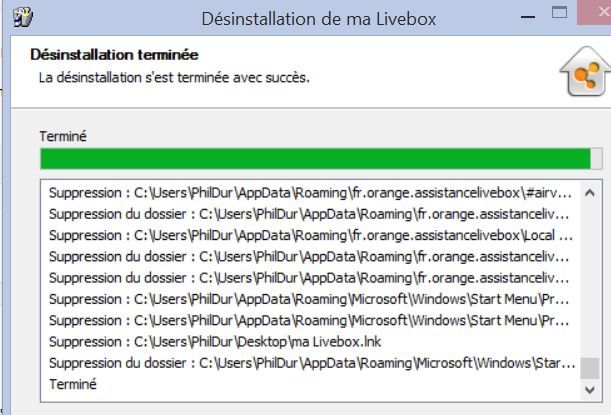Select the log entry ending with #airv
This screenshot has height=415, width=611.
[x=311, y=193]
